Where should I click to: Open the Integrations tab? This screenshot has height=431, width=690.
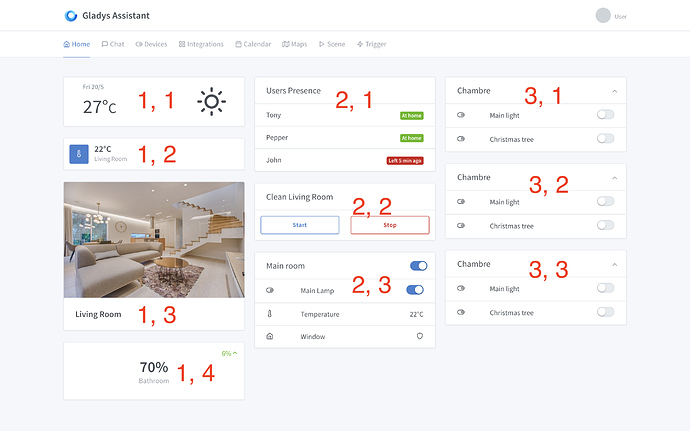tap(201, 44)
